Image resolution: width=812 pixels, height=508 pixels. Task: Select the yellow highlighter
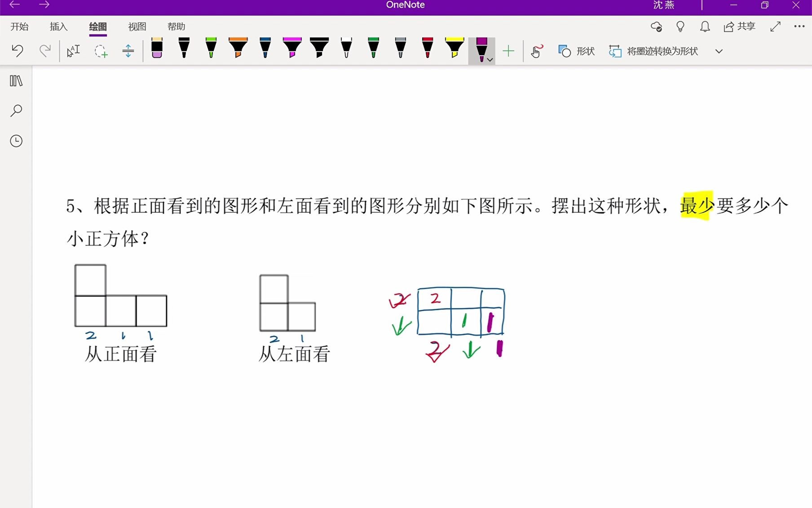pos(455,48)
